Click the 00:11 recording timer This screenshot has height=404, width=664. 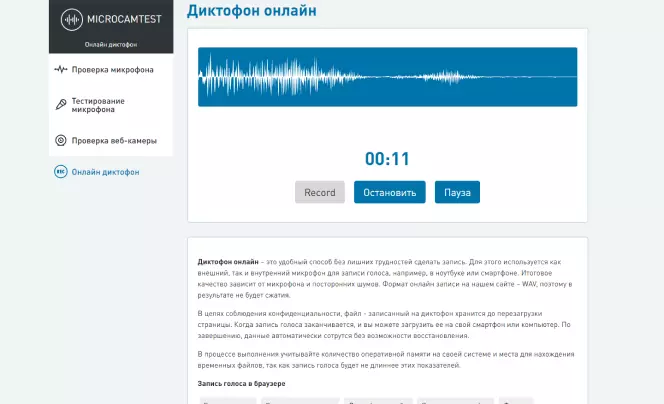click(x=387, y=159)
